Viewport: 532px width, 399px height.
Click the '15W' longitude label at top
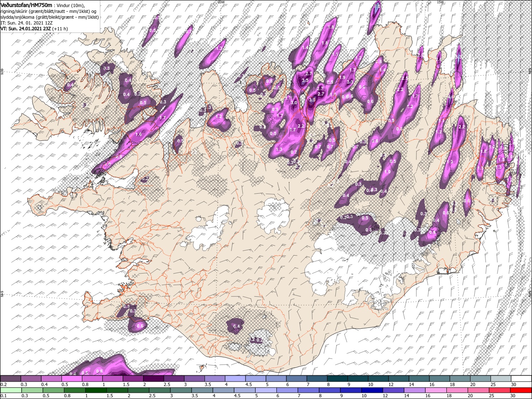point(440,2)
